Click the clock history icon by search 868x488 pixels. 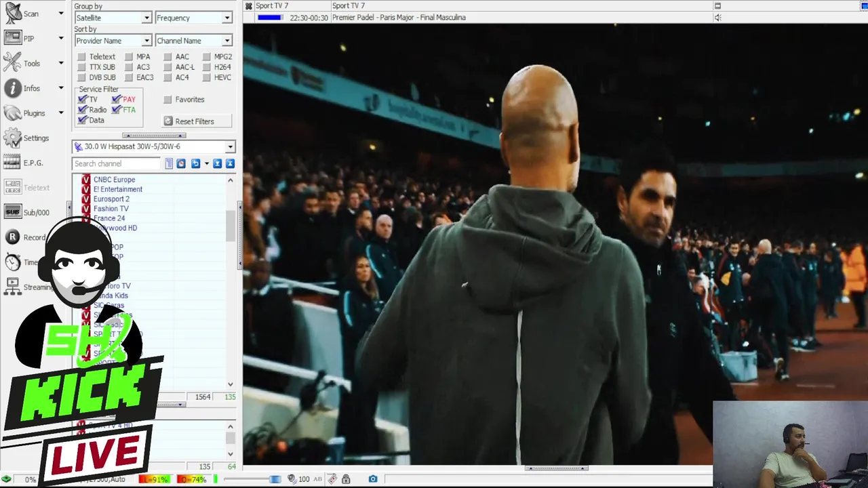[181, 163]
